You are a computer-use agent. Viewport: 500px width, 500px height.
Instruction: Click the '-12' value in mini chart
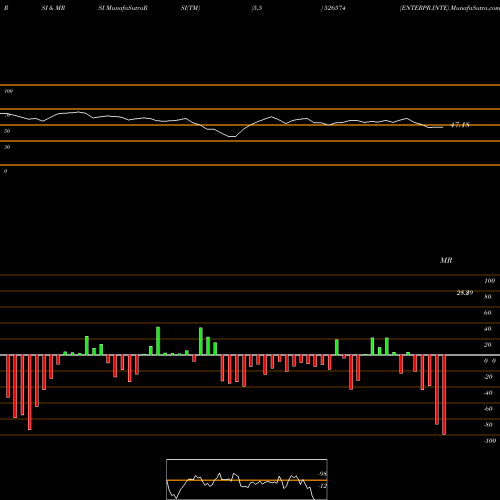[x=322, y=486]
